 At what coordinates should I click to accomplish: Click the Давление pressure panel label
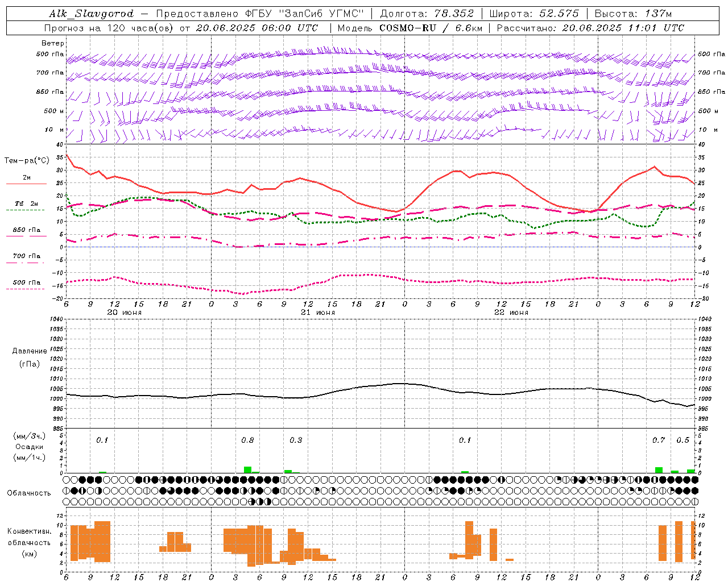pos(30,351)
